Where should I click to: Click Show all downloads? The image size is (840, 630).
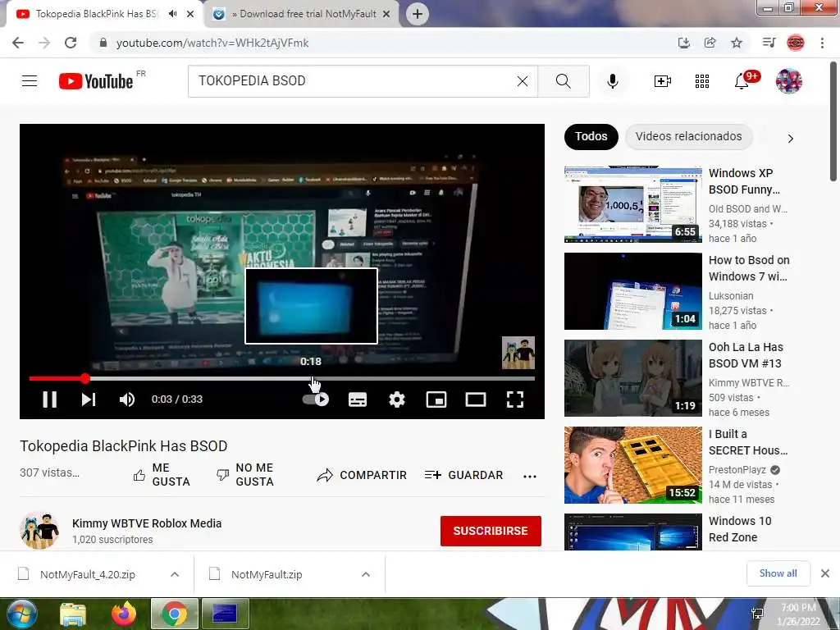tap(778, 573)
